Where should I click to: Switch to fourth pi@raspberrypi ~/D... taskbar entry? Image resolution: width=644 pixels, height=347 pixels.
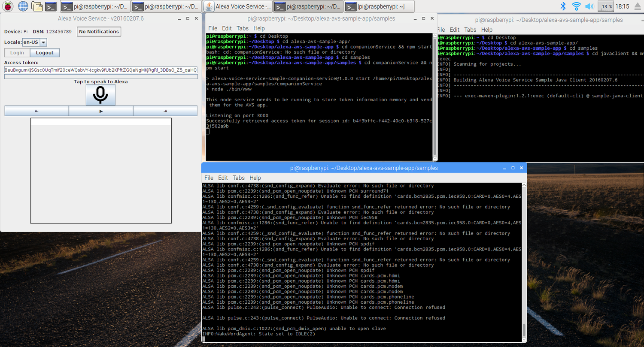click(x=308, y=6)
